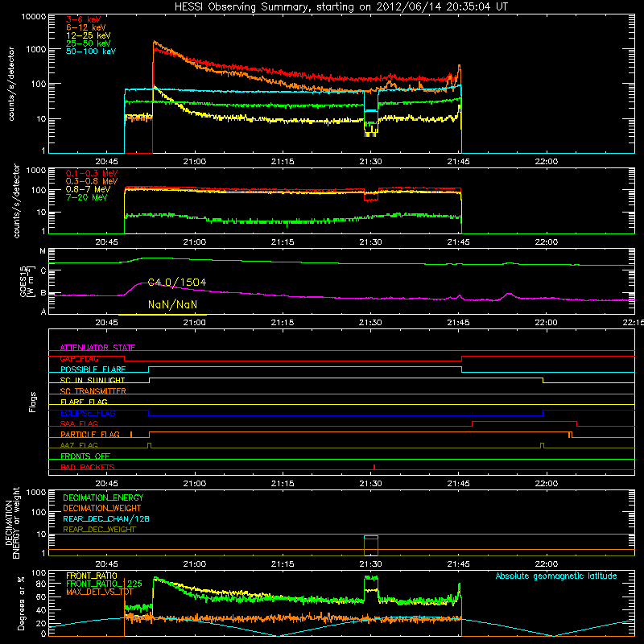Click the yellow '12-25 keV' legend label
The width and height of the screenshot is (644, 644).
(x=89, y=35)
